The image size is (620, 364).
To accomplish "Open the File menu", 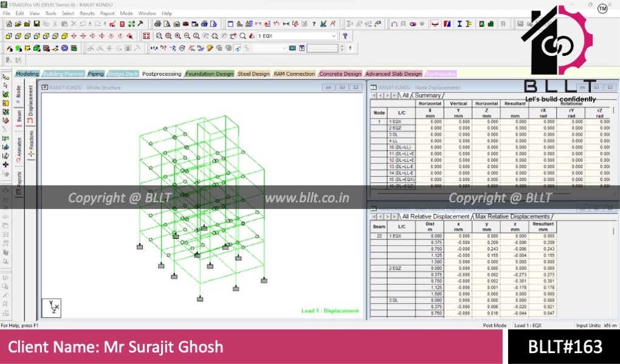I will [7, 13].
